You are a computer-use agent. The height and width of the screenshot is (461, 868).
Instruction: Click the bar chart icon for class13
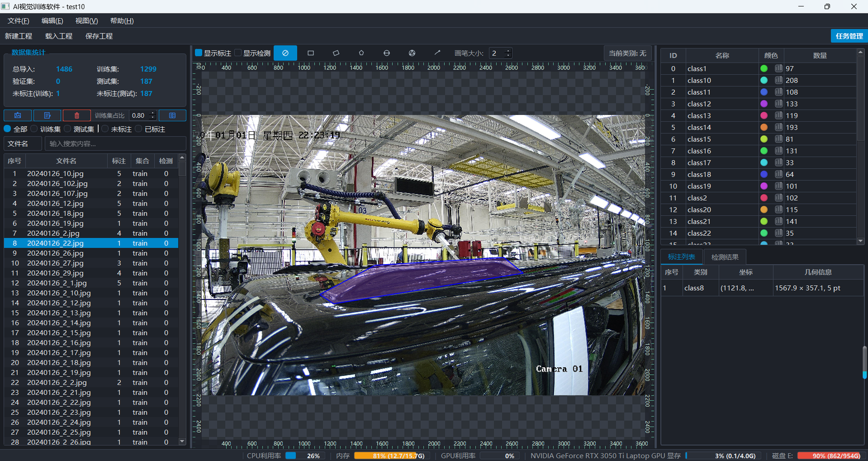tap(778, 116)
